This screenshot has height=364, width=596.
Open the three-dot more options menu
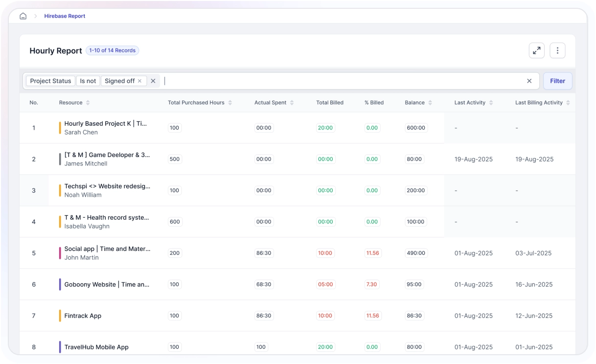pyautogui.click(x=557, y=50)
